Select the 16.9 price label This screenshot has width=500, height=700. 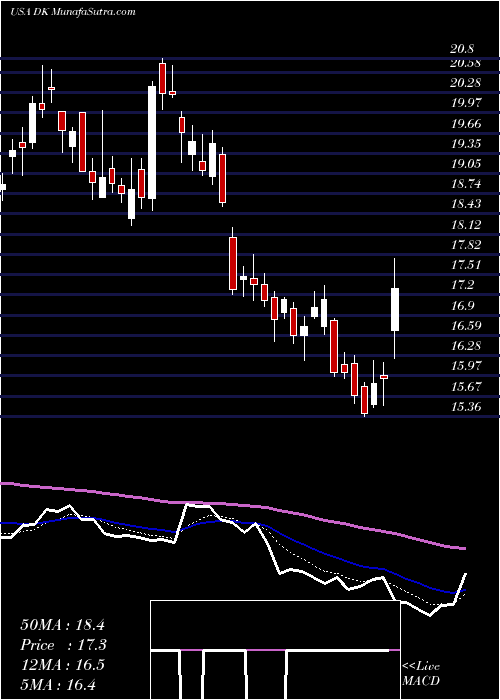coord(462,306)
